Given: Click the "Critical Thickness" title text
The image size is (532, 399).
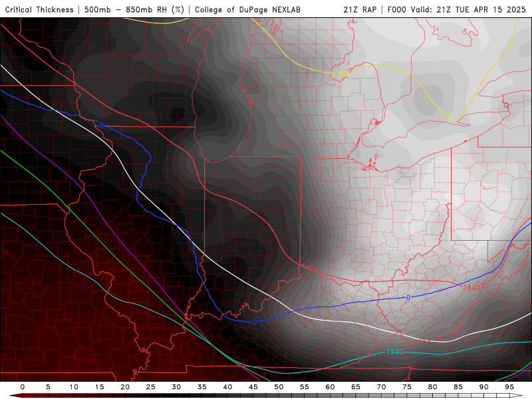Looking at the screenshot, I should 39,9.
